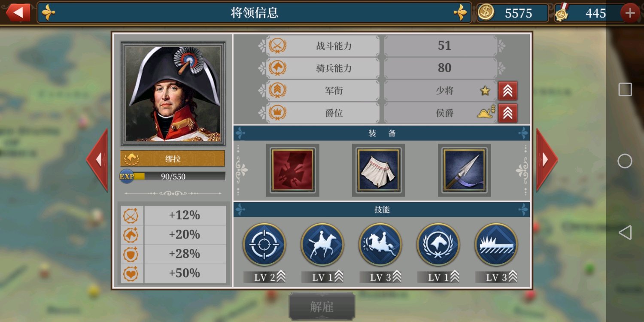Tap the red back arrow button

pos(18,12)
